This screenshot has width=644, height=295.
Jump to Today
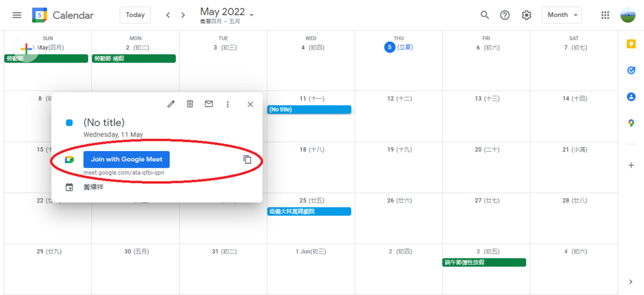point(135,15)
